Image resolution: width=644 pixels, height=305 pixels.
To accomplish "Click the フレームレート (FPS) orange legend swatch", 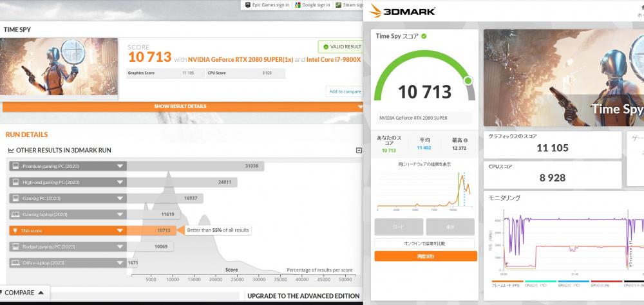I will click(507, 282).
